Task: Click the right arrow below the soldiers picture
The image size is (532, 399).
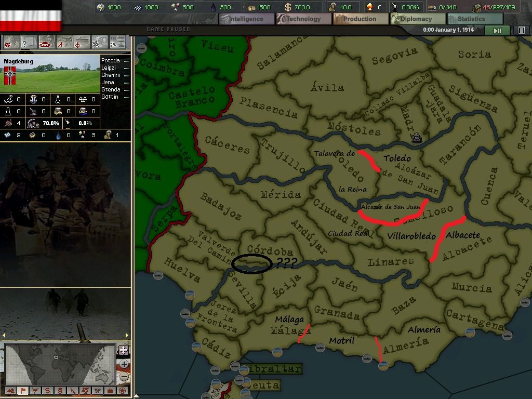Action: [127, 335]
